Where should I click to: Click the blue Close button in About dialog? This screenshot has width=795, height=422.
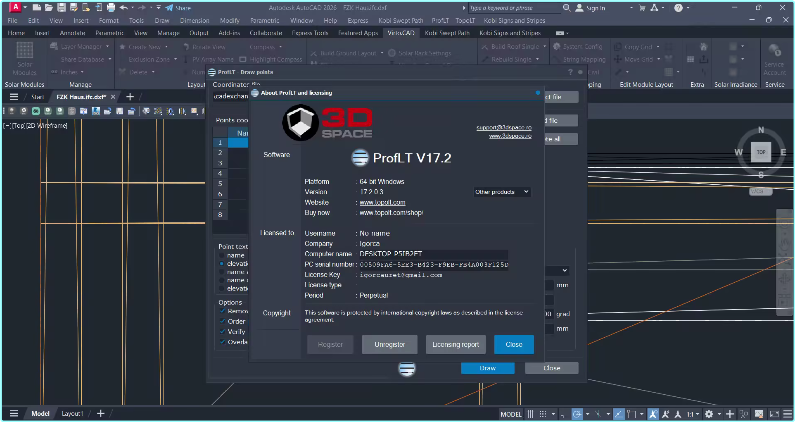click(x=514, y=344)
